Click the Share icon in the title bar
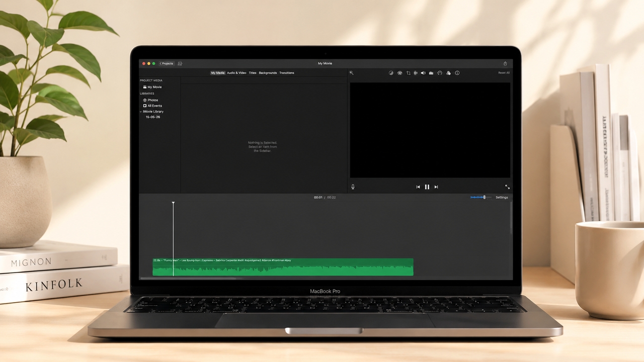The image size is (644, 362). [505, 63]
